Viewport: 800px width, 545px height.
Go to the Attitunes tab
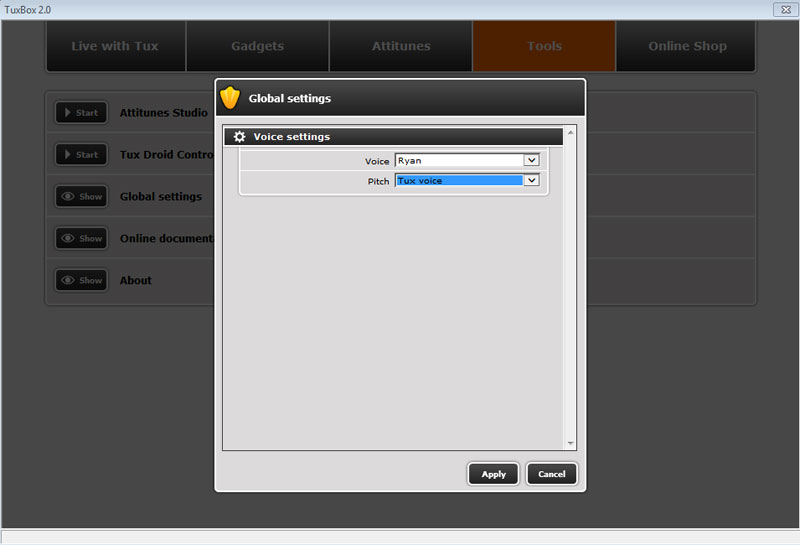(401, 46)
